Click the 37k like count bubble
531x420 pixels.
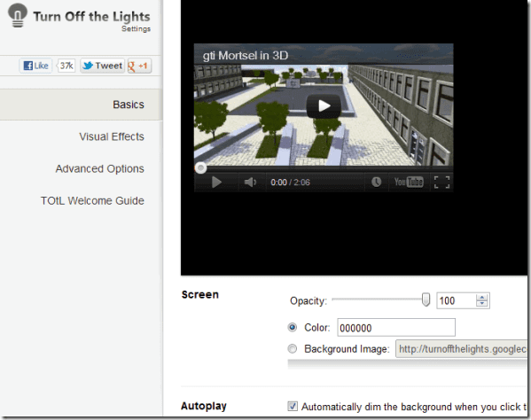point(66,66)
